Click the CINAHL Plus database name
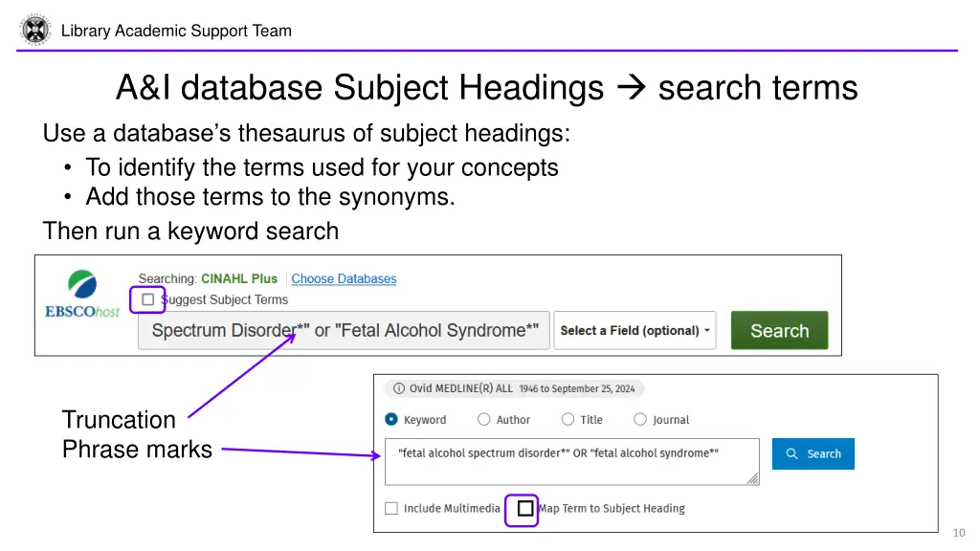This screenshot has height=551, width=980. pos(238,278)
